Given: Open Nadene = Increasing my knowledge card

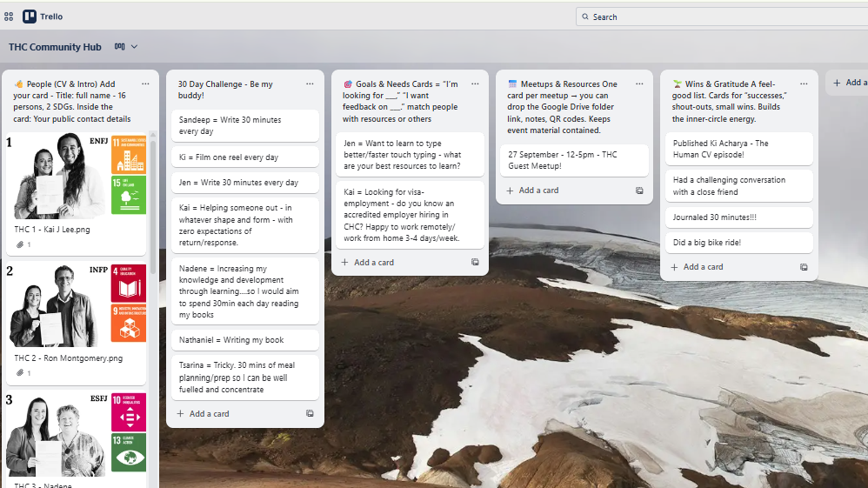Looking at the screenshot, I should click(245, 291).
